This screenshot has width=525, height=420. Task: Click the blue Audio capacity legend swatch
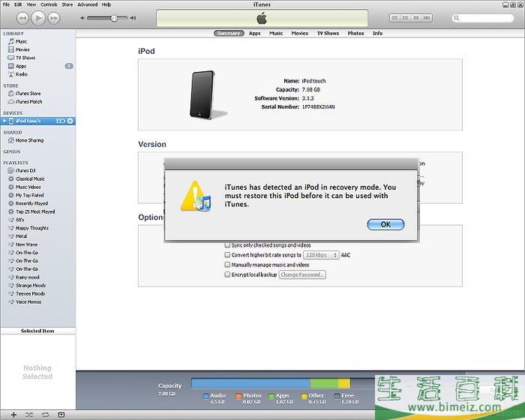(206, 396)
